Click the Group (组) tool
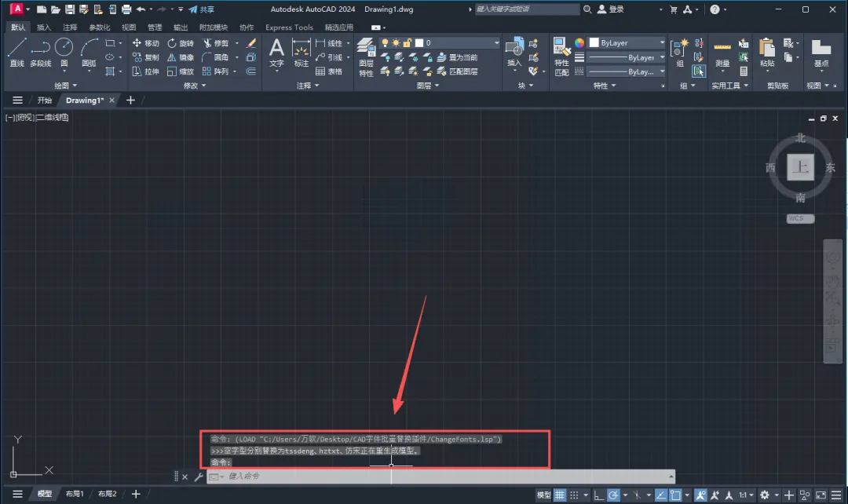Viewport: 848px width, 504px height. [679, 53]
